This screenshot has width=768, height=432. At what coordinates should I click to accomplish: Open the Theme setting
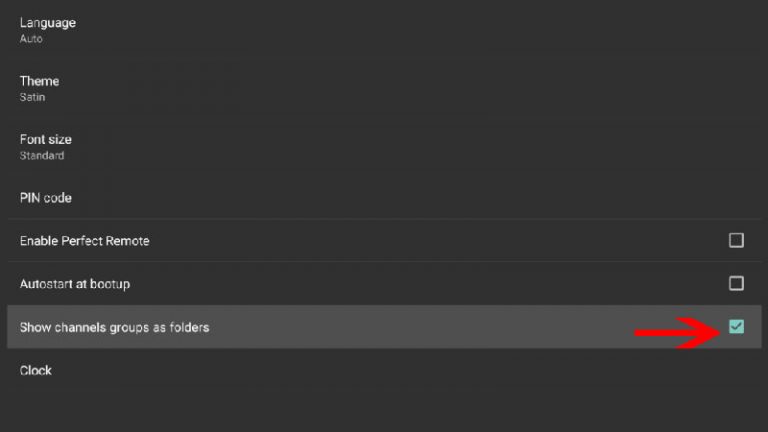click(384, 88)
